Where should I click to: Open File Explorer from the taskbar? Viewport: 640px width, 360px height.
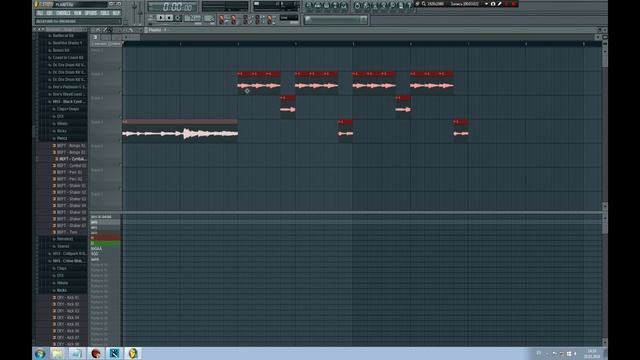coord(58,353)
